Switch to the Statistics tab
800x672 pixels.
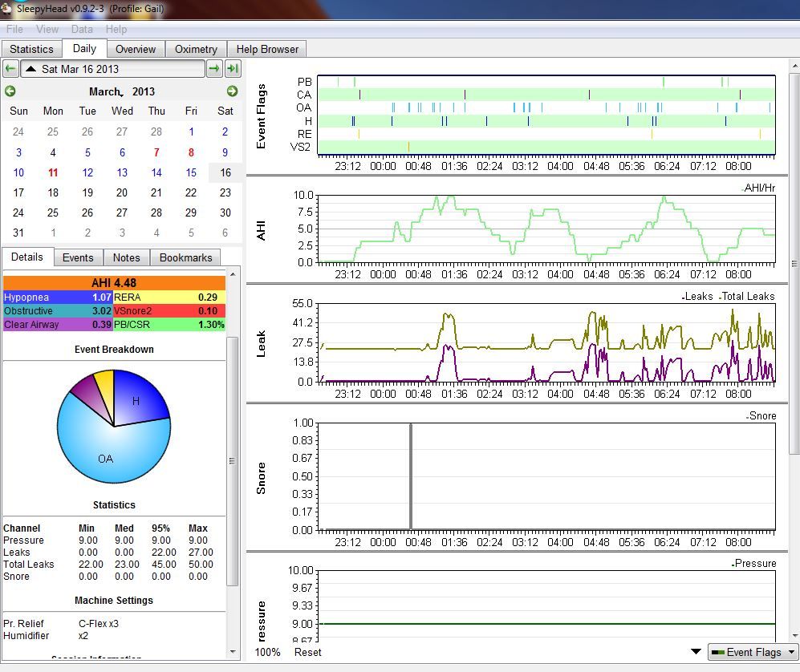pos(31,49)
